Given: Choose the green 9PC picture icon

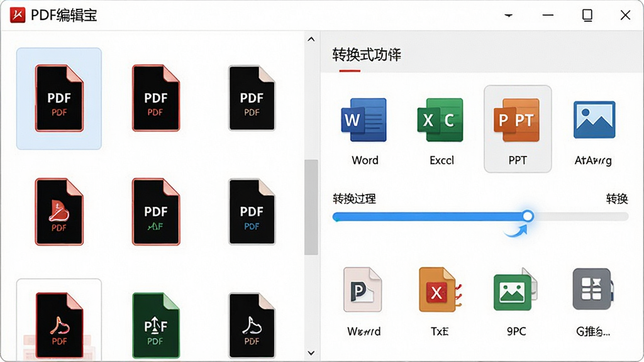Looking at the screenshot, I should click(x=516, y=290).
